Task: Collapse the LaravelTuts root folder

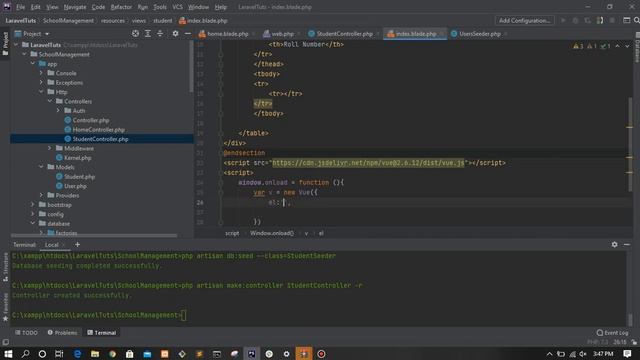Action: tap(16, 45)
